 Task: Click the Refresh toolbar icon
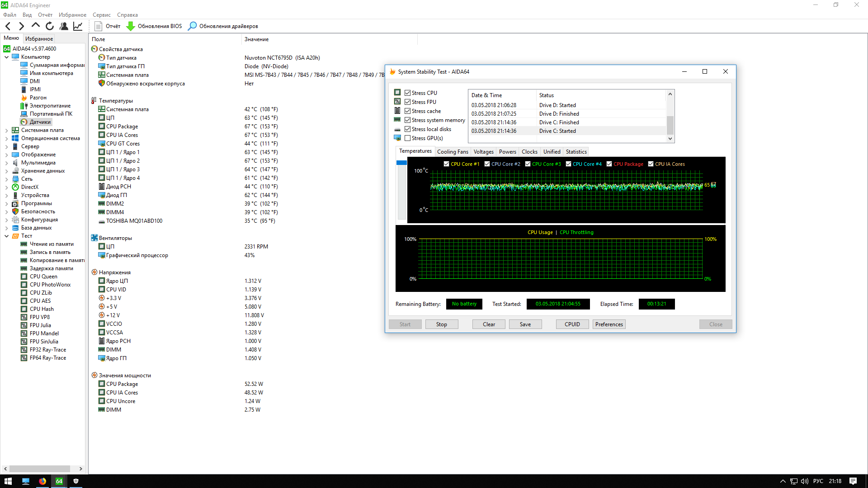click(50, 26)
